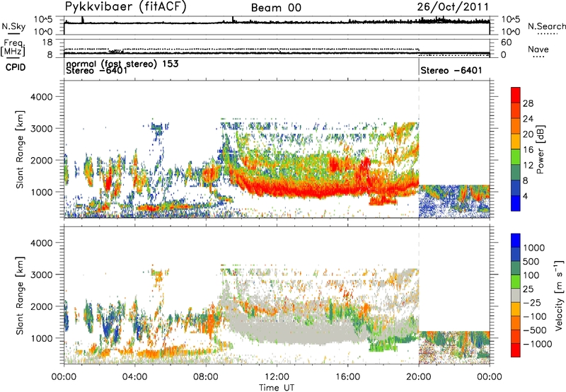
Task: Click the velocity panel 'Slant Range [km]' label
Action: (x=20, y=296)
